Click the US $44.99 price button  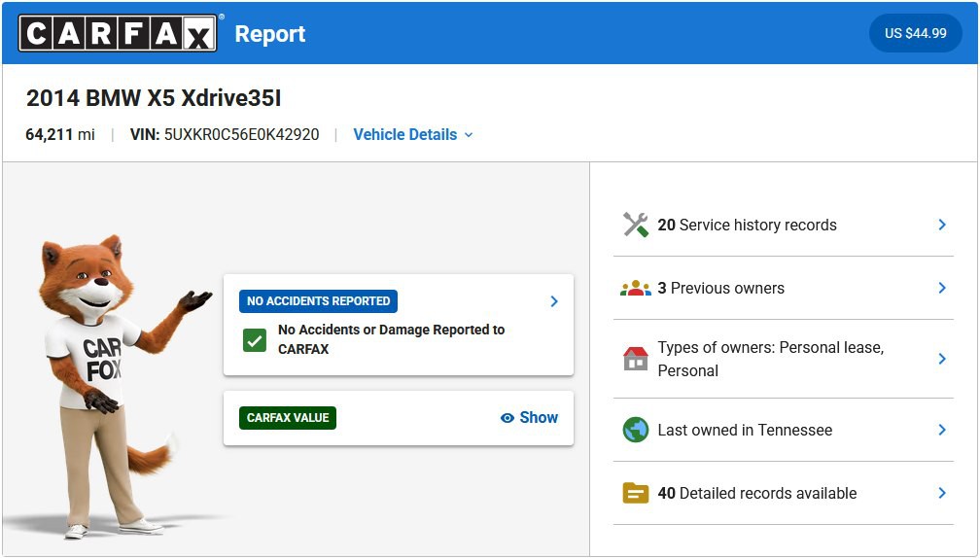(x=915, y=33)
